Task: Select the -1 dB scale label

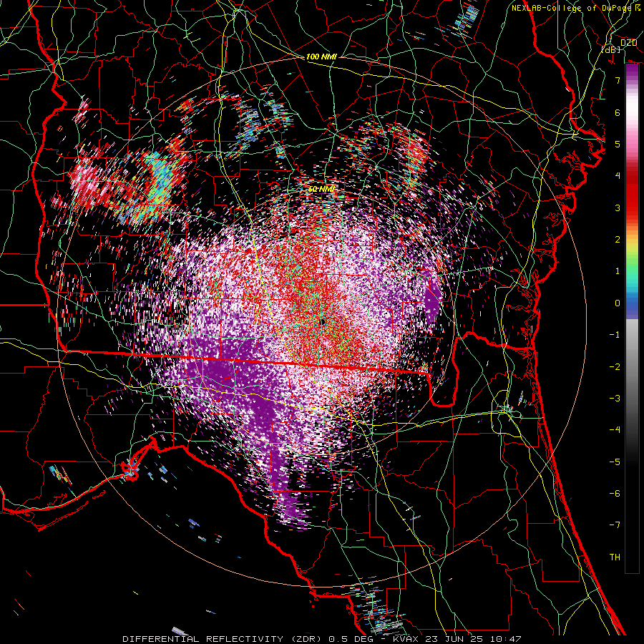Action: coord(615,335)
